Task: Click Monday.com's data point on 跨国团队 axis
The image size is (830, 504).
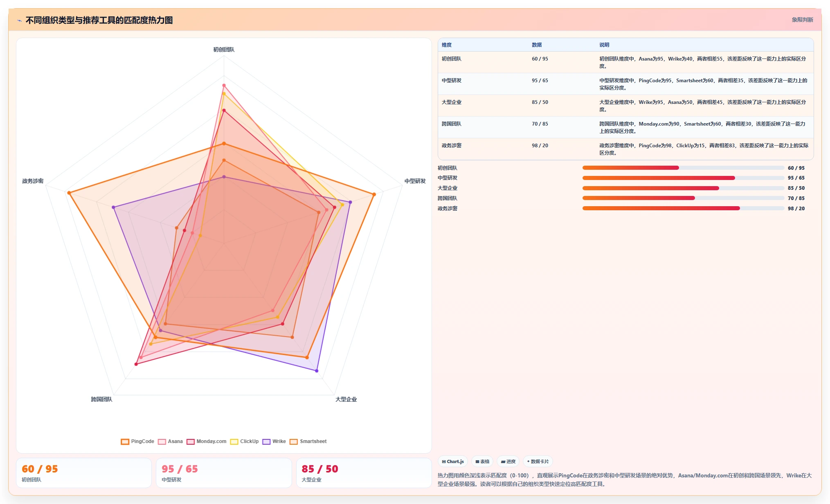Action: pyautogui.click(x=136, y=364)
